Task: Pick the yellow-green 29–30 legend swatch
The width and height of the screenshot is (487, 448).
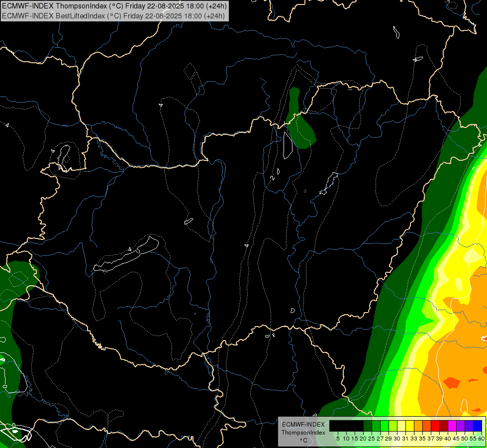Action: click(393, 426)
